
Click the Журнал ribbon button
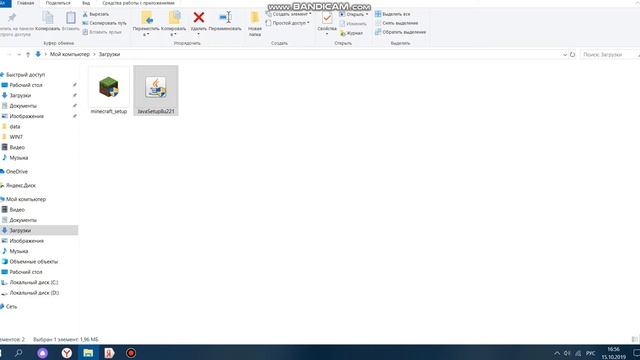(351, 33)
